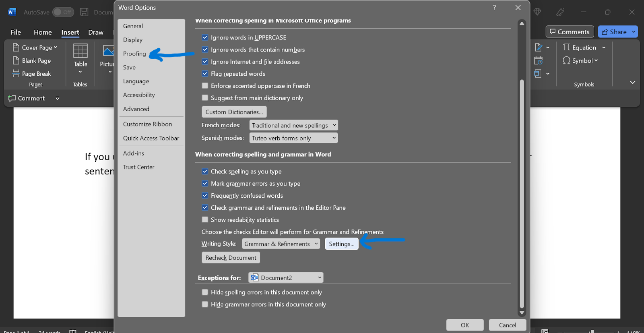
Task: Click the Share button
Action: tap(614, 32)
